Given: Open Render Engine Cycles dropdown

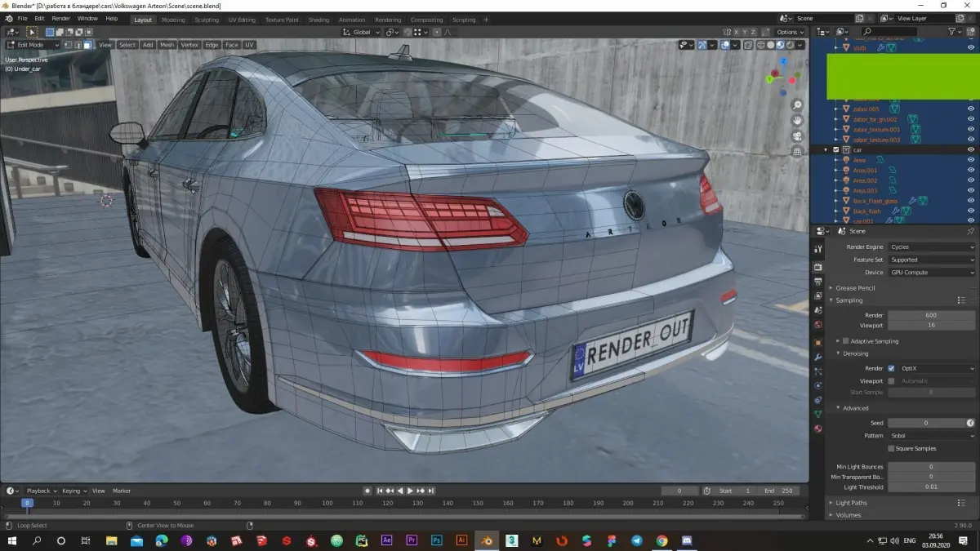Looking at the screenshot, I should (x=932, y=247).
